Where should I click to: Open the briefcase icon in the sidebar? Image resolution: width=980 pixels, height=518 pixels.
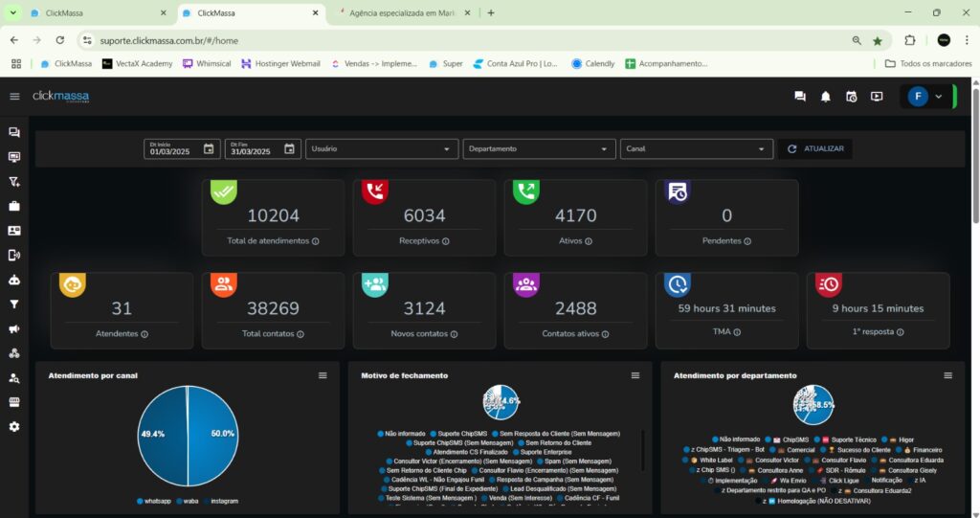pyautogui.click(x=14, y=206)
